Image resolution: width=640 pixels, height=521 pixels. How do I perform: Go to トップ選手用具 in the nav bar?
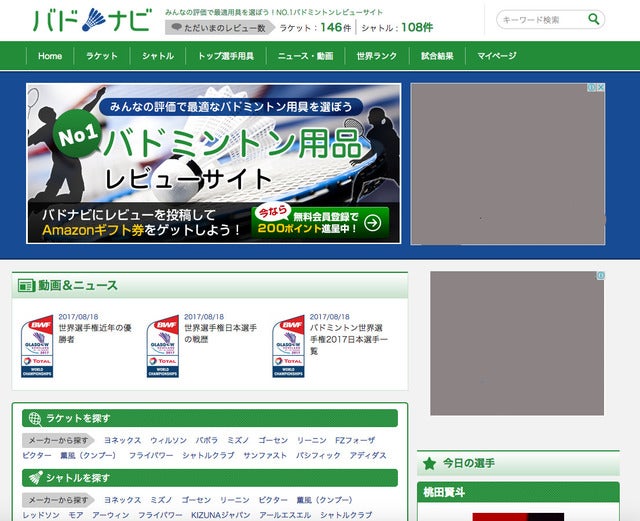226,56
